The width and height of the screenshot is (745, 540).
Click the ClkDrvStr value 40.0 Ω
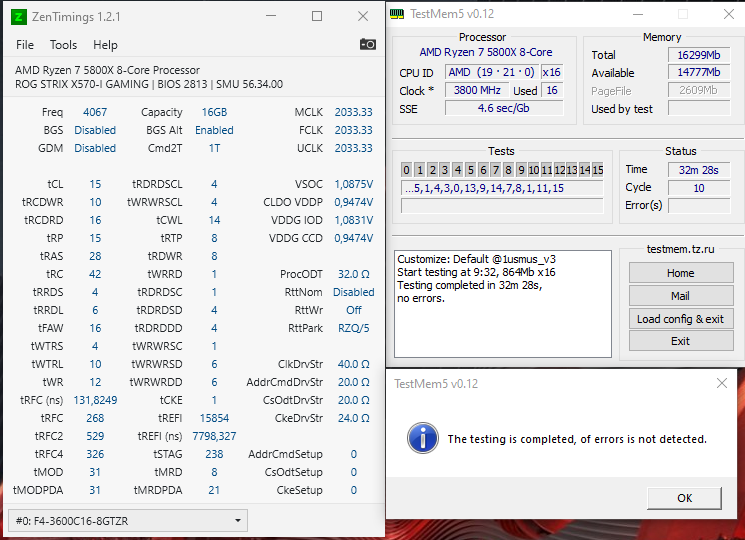(353, 364)
